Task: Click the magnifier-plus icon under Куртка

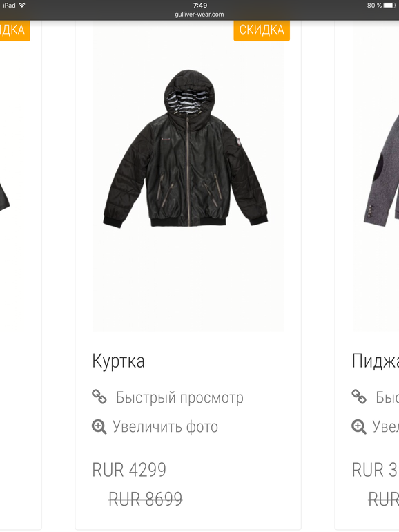Action: tap(99, 427)
